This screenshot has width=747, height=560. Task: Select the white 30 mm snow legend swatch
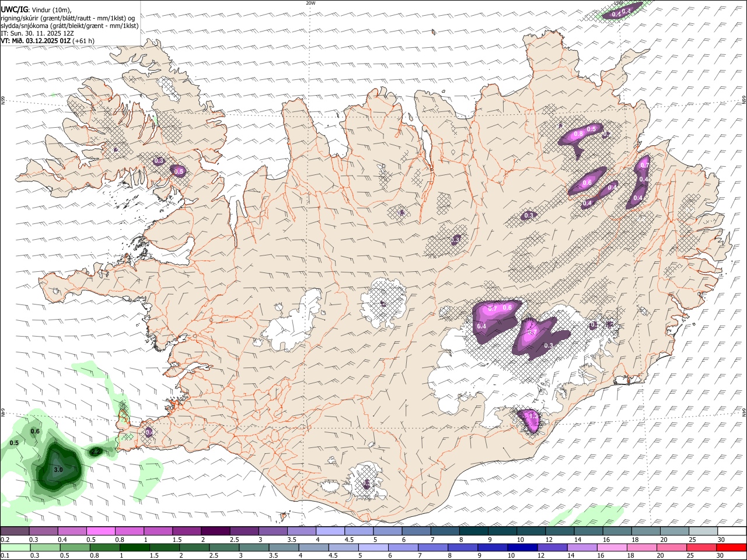732,531
